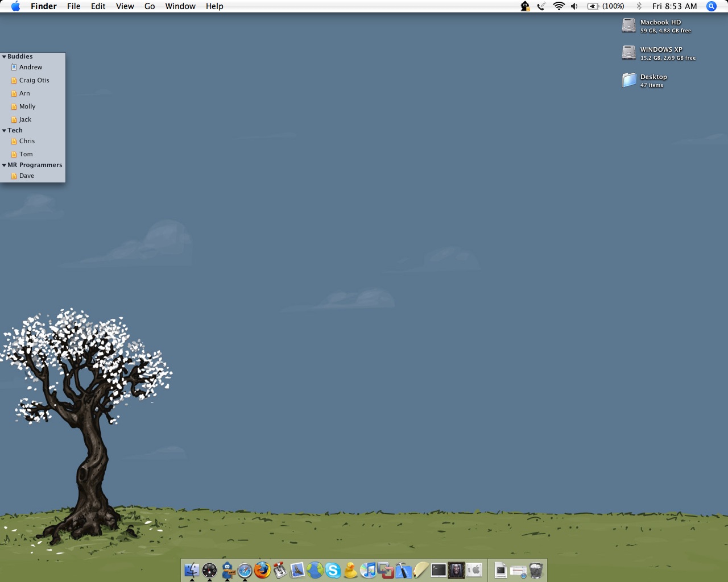Viewport: 728px width, 582px height.
Task: Open the View menu
Action: (125, 6)
